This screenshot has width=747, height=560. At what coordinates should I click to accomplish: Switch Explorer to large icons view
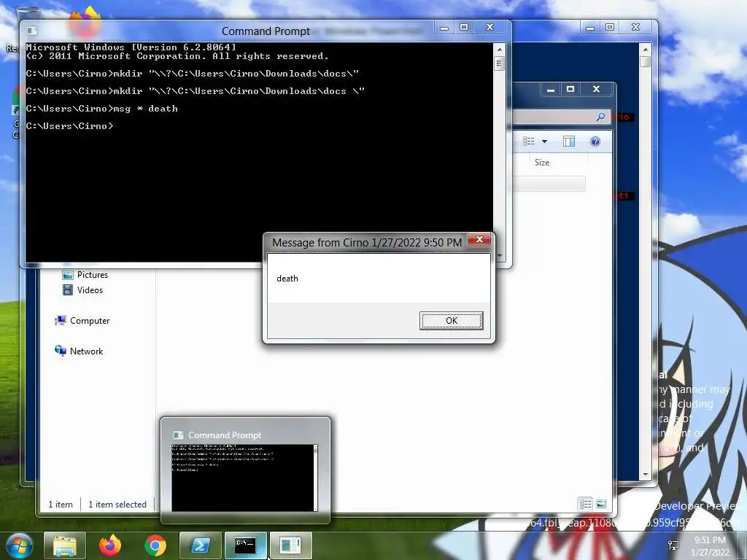click(x=601, y=504)
